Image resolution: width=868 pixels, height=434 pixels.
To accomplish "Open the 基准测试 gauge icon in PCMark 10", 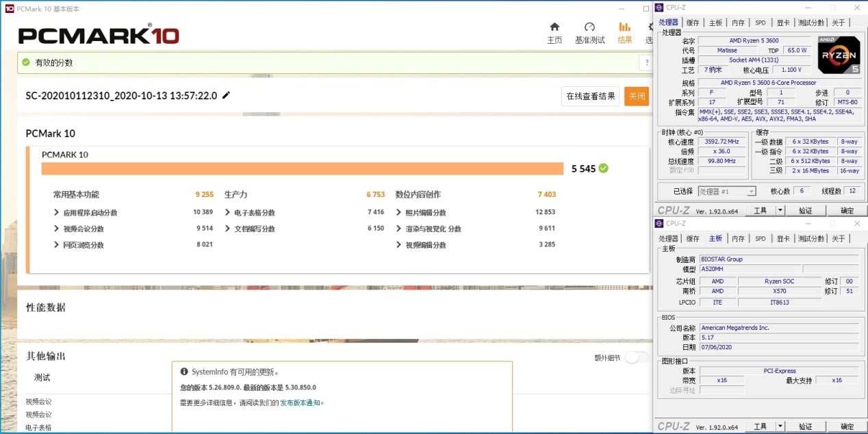I will click(x=589, y=27).
